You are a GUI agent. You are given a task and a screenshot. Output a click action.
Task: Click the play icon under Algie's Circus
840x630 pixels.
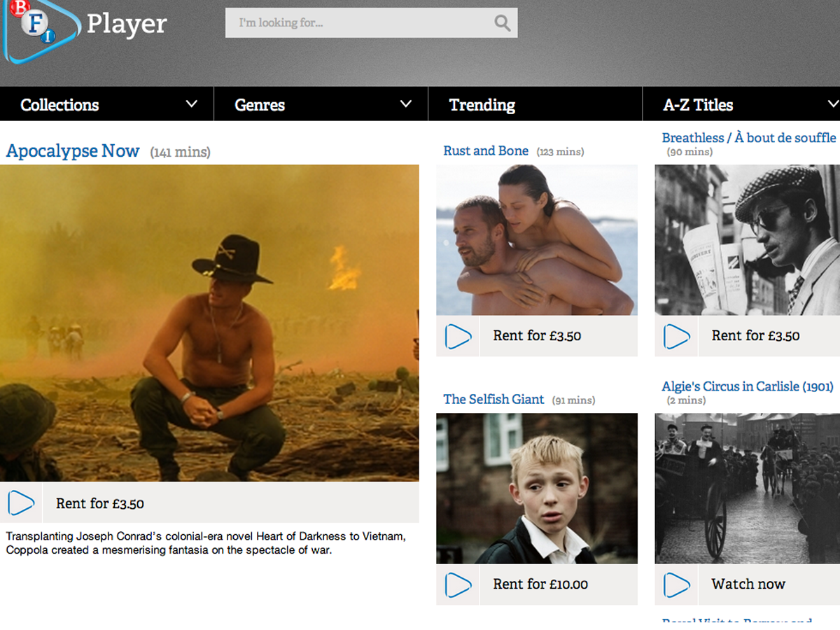(x=676, y=584)
